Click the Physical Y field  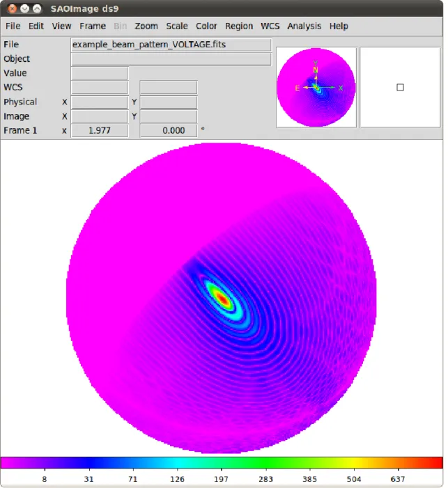point(169,102)
